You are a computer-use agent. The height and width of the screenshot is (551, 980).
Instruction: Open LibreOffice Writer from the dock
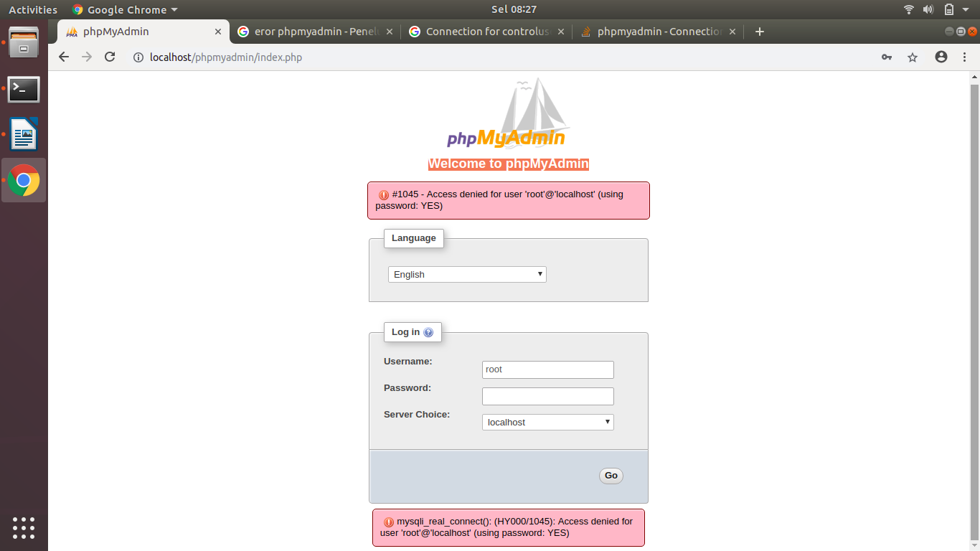point(24,134)
